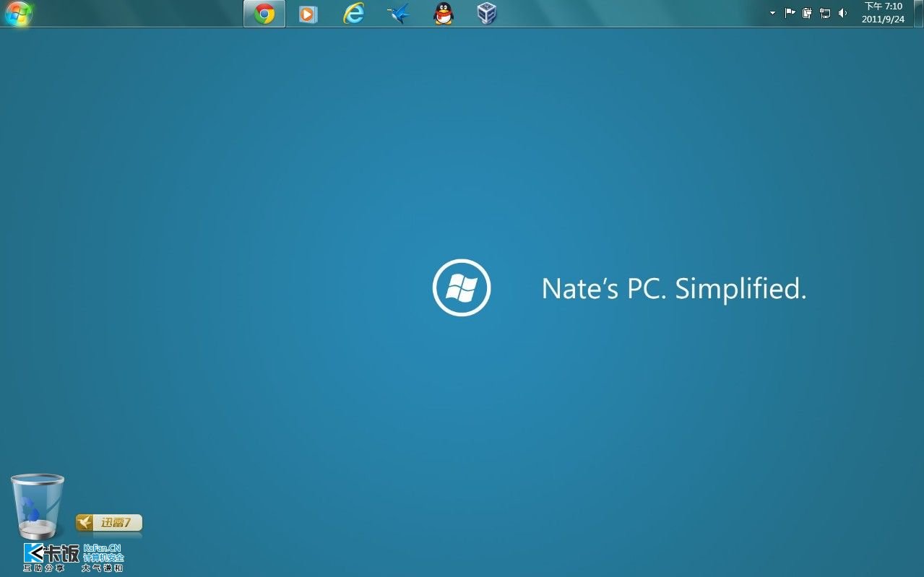Screen dimensions: 924x577
Task: Open the Action Center flag icon
Action: 790,13
